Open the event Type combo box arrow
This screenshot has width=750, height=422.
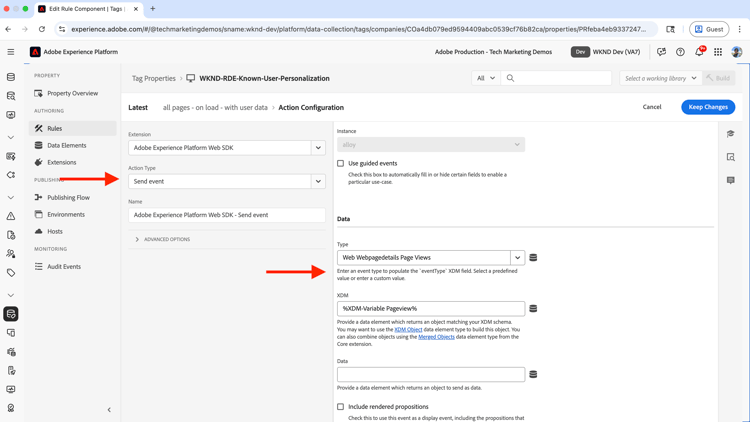(x=518, y=257)
